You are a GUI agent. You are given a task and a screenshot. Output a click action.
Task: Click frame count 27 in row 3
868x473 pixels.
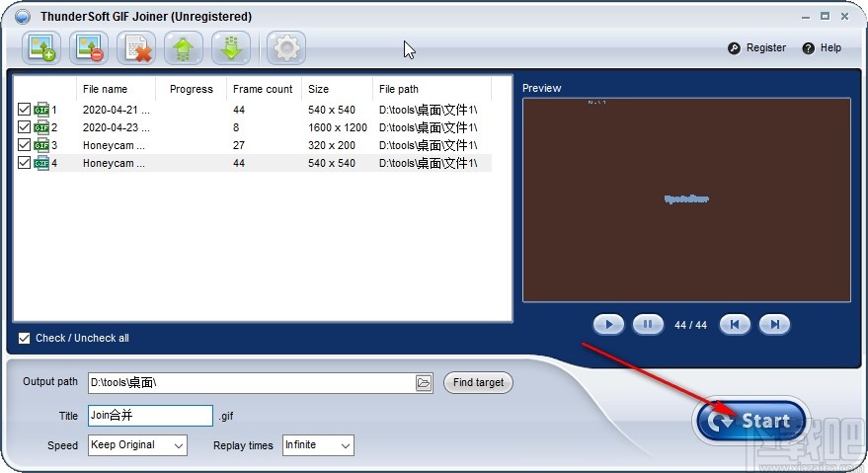tap(239, 145)
